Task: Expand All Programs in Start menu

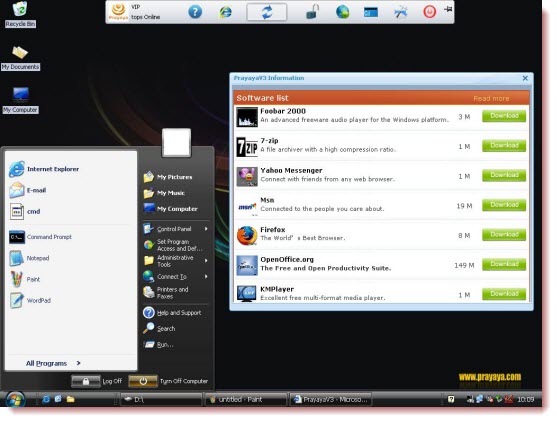Action: point(53,363)
